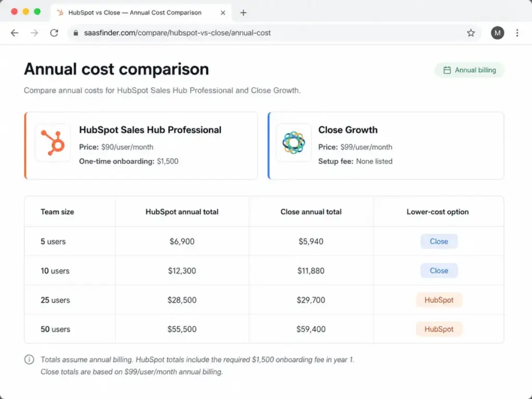532x399 pixels.
Task: Click the $55,500 HubSpot total cell
Action: pos(182,329)
